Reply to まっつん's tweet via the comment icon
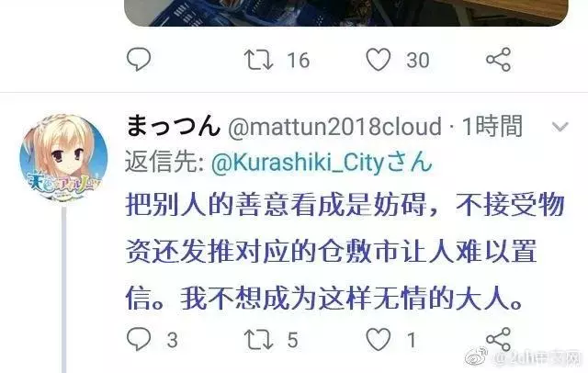The width and height of the screenshot is (588, 373). click(139, 339)
